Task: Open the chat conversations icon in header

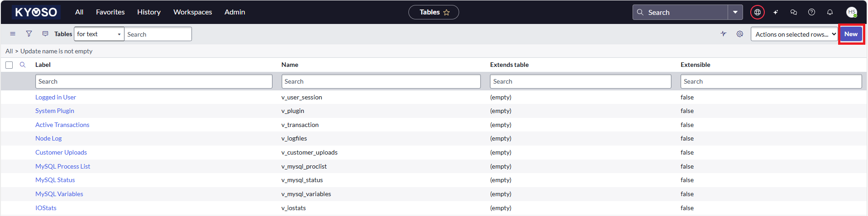Action: tap(794, 12)
